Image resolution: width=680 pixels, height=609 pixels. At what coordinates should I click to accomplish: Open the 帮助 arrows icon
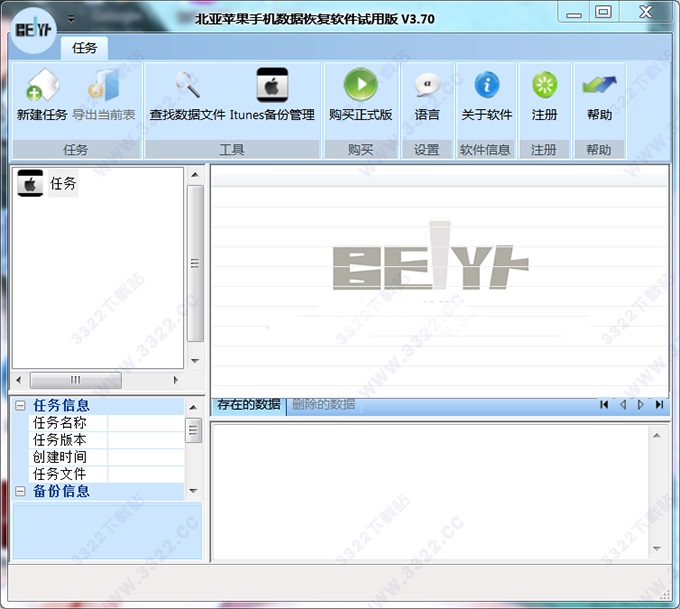[x=599, y=85]
